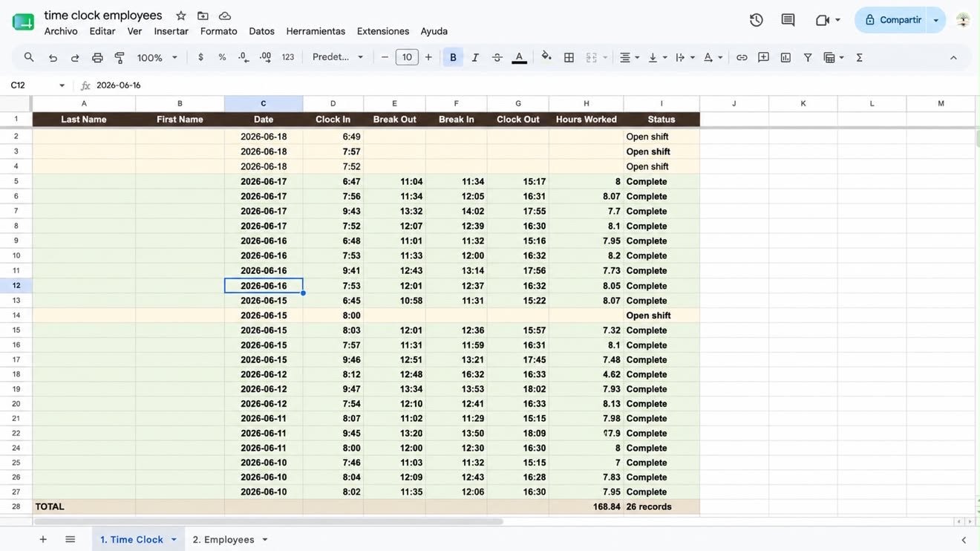Screen dimensions: 980x551
Task: Open text rotation dropdown
Action: pyautogui.click(x=713, y=57)
